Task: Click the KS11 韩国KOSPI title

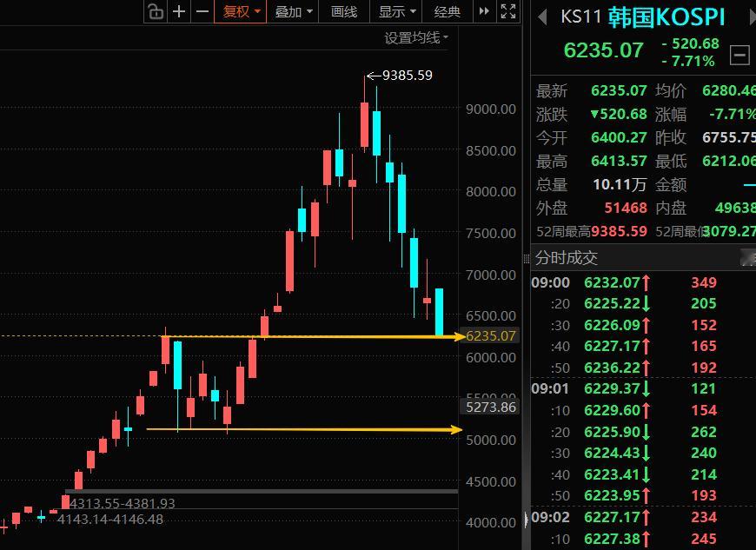Action: point(643,17)
